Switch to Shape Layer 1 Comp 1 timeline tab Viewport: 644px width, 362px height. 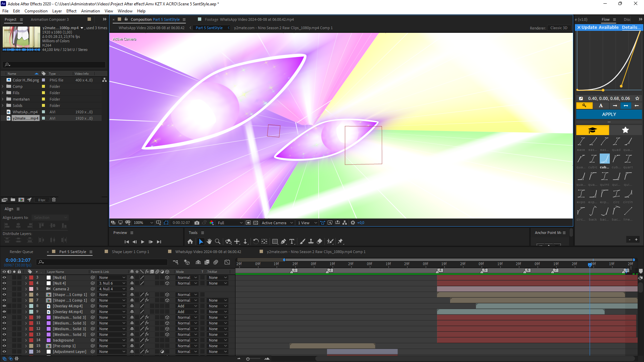click(x=130, y=252)
